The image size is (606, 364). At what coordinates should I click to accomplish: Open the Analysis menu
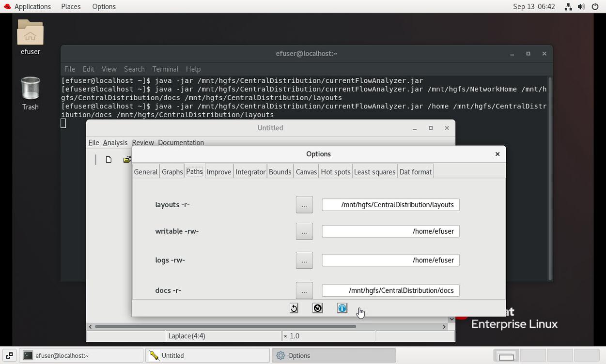pyautogui.click(x=115, y=143)
